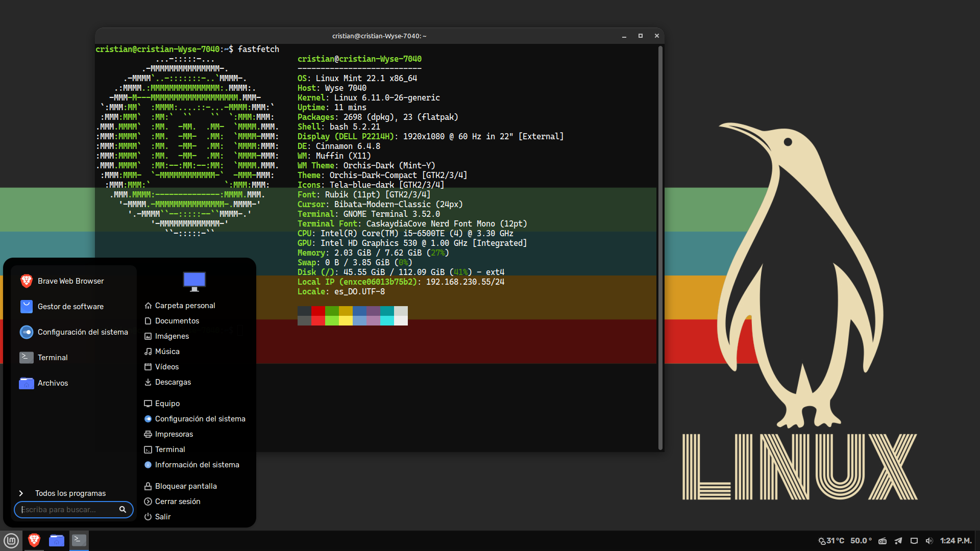
Task: Click the text 'OS: Linux Mint 22.1 x86_64'
Action: [357, 79]
